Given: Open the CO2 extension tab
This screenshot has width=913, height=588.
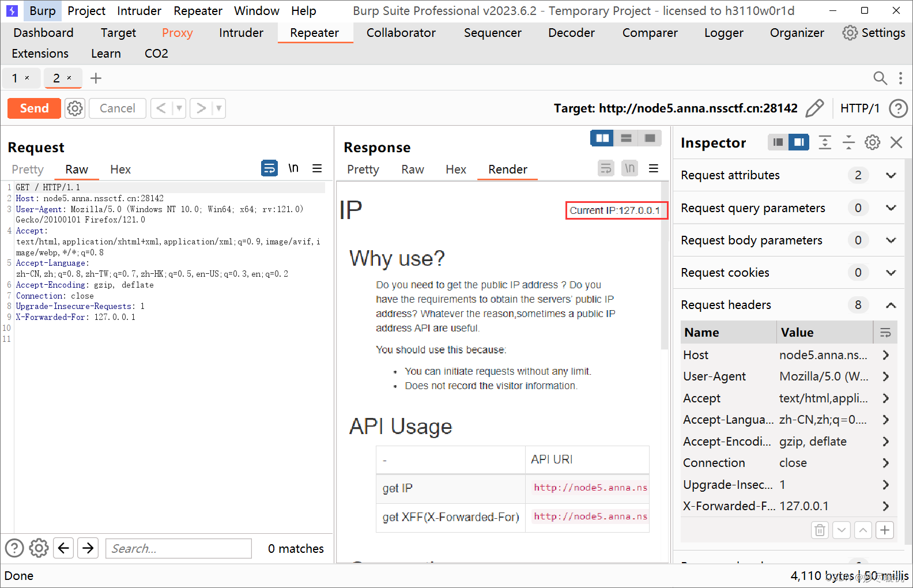Looking at the screenshot, I should tap(156, 54).
